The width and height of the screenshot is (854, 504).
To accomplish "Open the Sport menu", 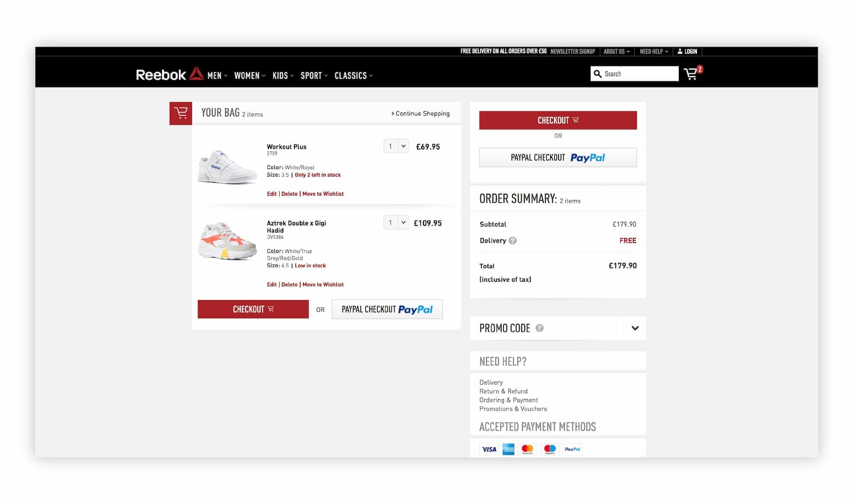I will [314, 76].
